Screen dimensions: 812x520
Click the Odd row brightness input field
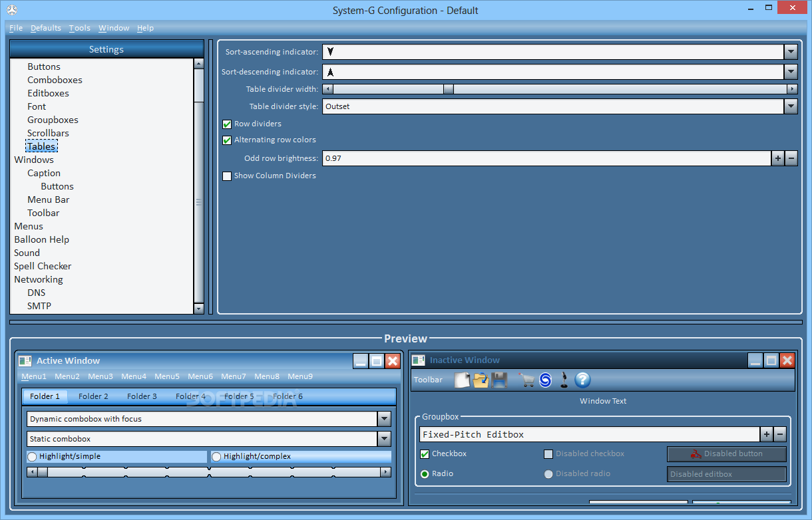tap(546, 158)
